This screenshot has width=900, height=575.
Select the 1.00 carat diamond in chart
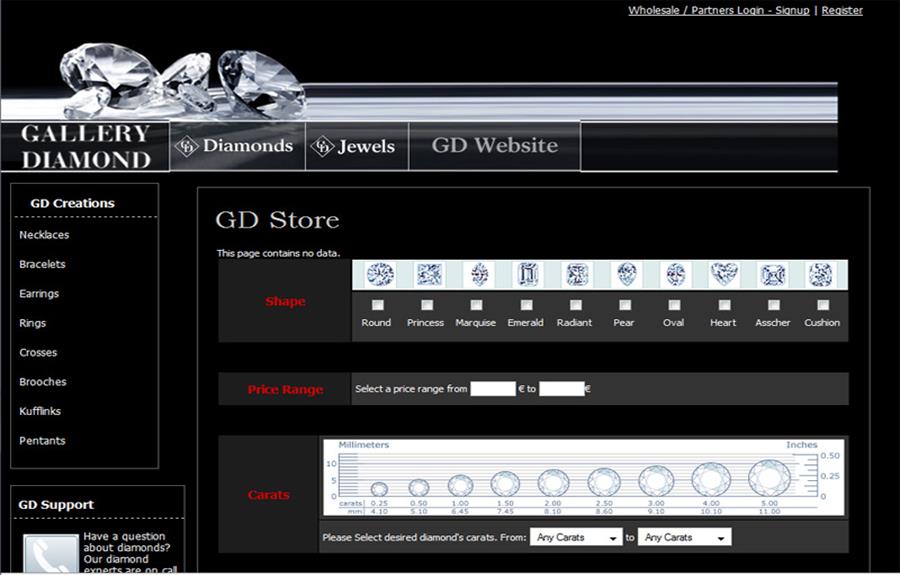pos(460,485)
